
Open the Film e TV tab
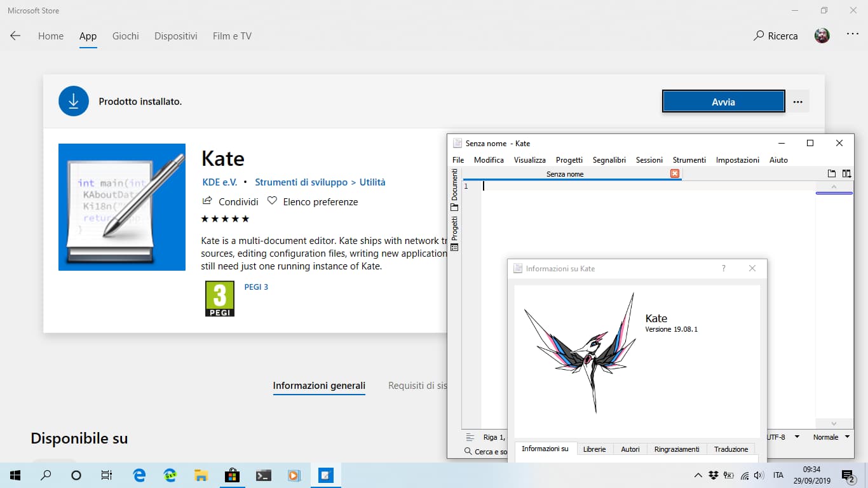tap(233, 36)
